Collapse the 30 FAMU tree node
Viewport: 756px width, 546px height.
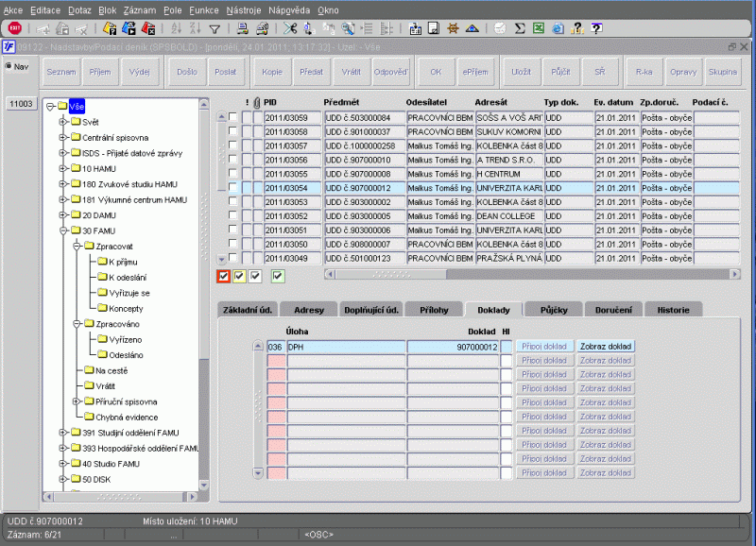click(63, 230)
